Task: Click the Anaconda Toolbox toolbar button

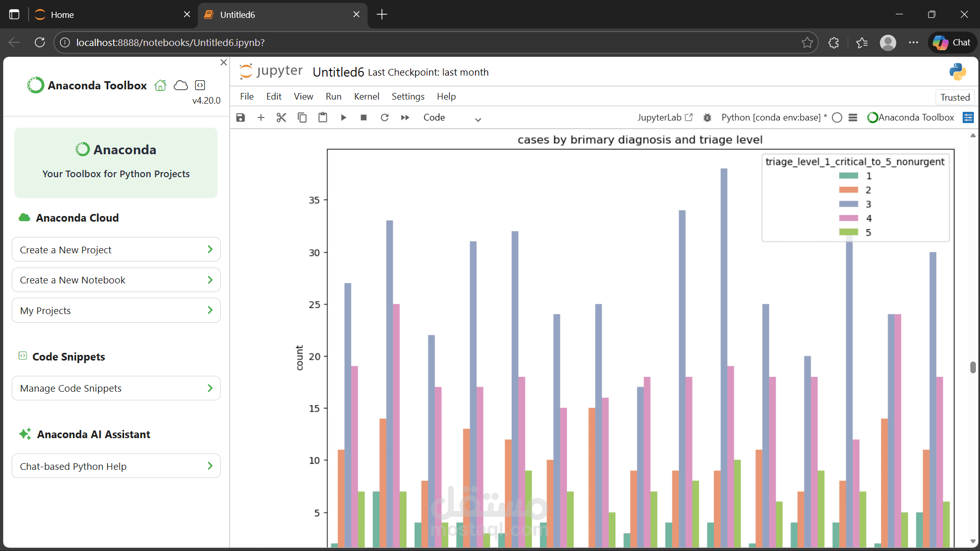Action: (x=911, y=117)
